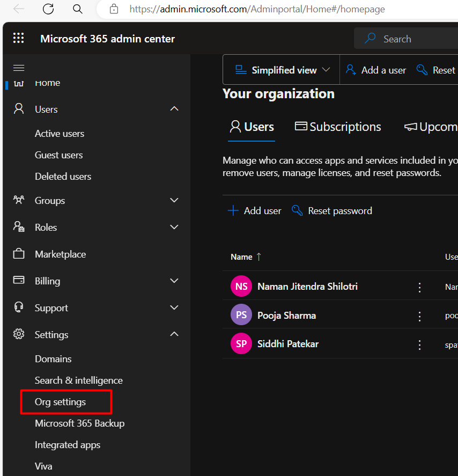Open Siddhi Patekar user details
The height and width of the screenshot is (476, 458).
click(x=288, y=344)
